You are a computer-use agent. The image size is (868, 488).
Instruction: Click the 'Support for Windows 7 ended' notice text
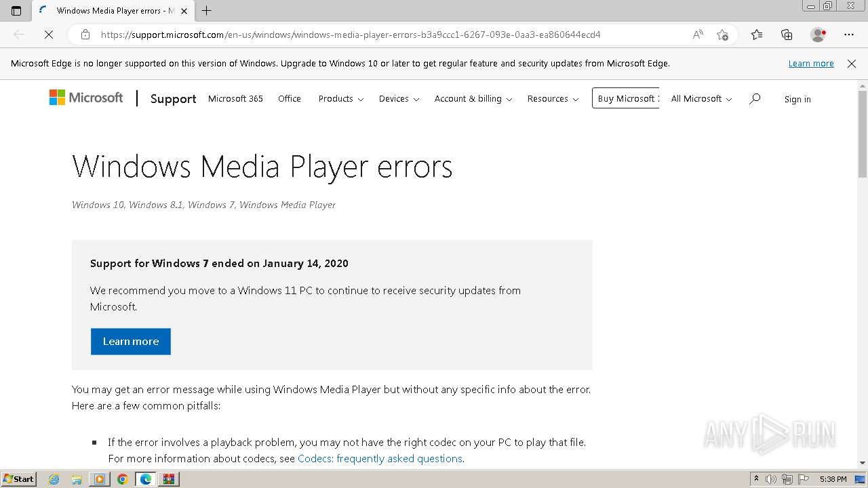[x=219, y=264]
